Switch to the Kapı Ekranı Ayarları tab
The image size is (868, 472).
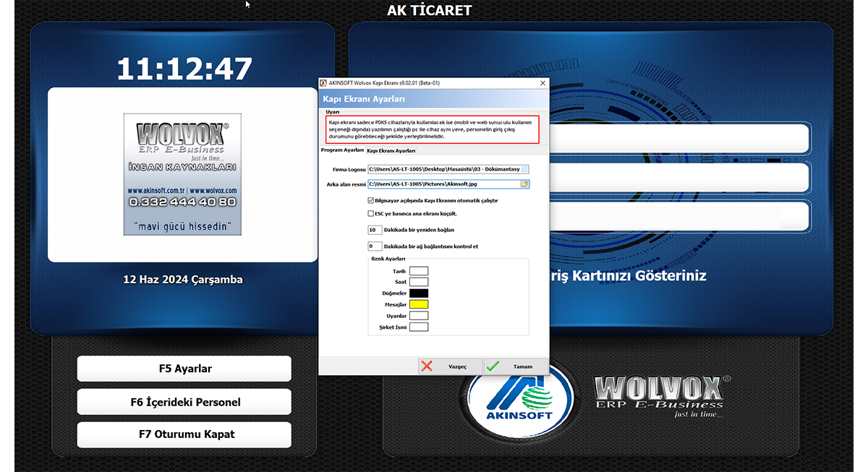(391, 150)
